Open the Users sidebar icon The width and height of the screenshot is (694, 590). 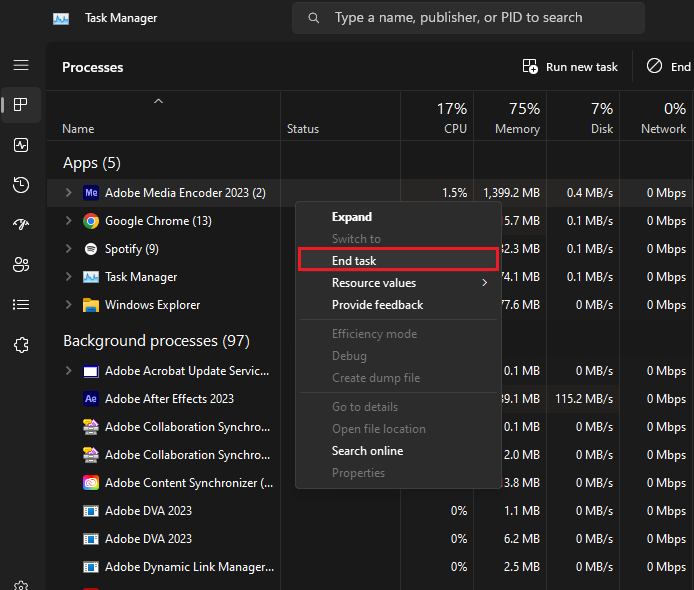pos(21,265)
